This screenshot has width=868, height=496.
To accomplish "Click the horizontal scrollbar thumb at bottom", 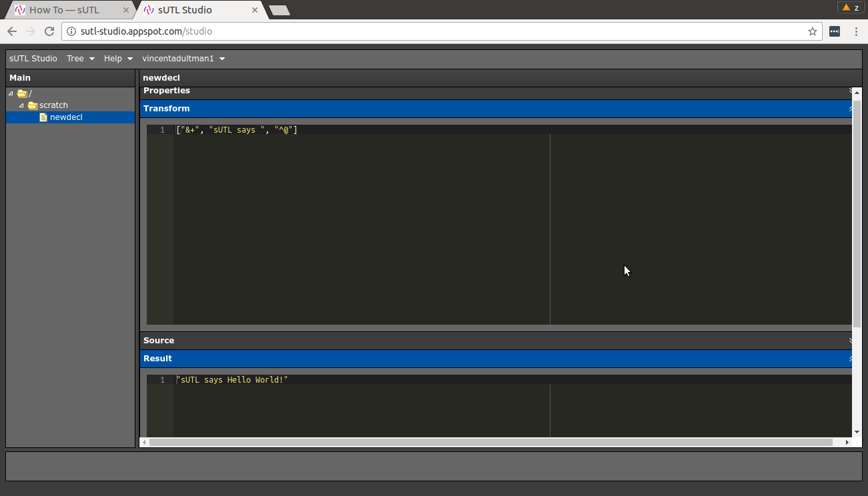I will pos(491,442).
